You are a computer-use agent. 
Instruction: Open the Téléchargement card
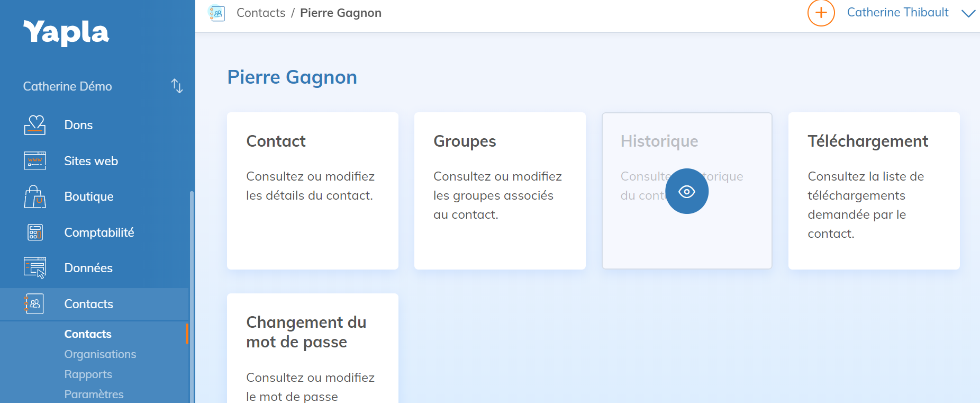tap(874, 191)
